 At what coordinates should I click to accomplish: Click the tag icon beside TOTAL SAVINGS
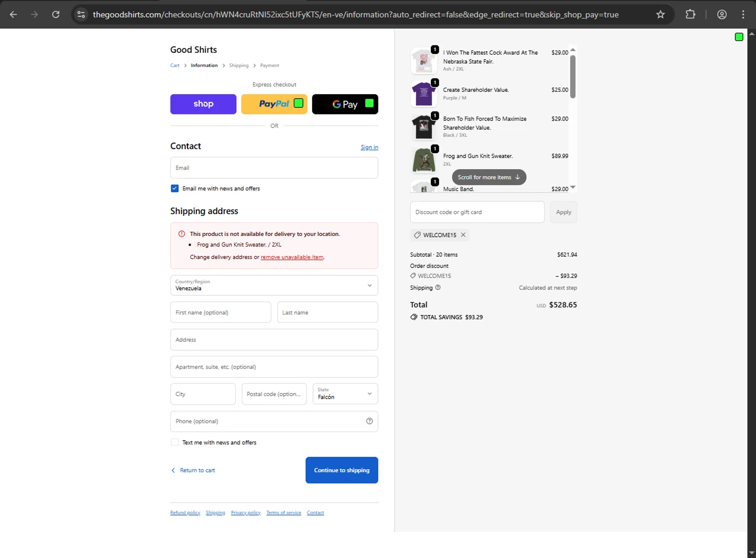(x=414, y=317)
